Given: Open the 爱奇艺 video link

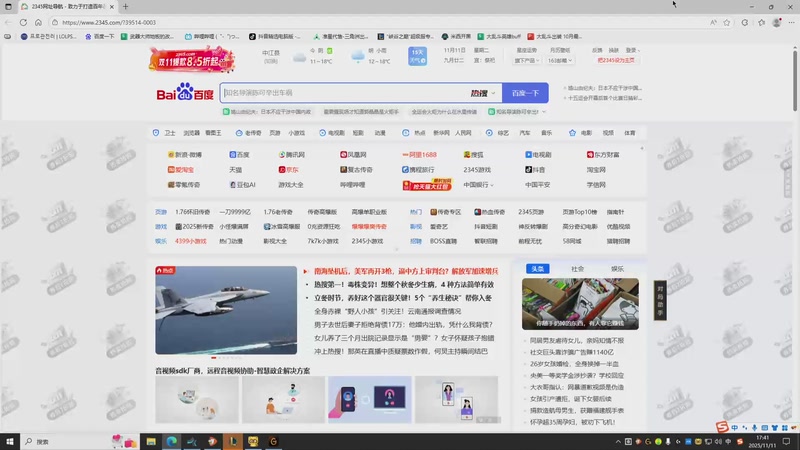Looking at the screenshot, I should click(x=439, y=226).
